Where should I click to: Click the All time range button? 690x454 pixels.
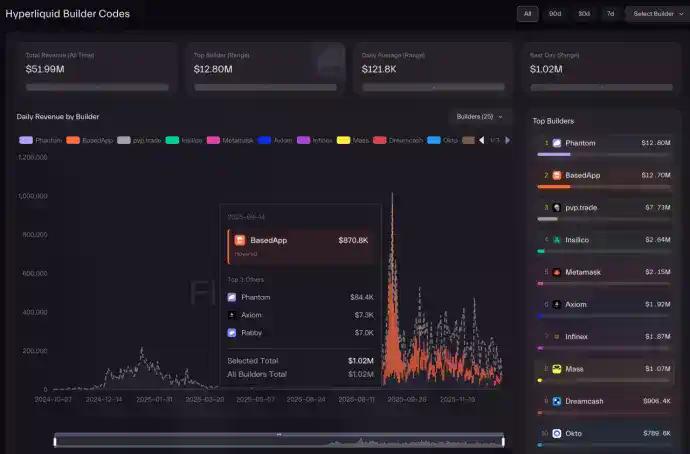click(527, 14)
